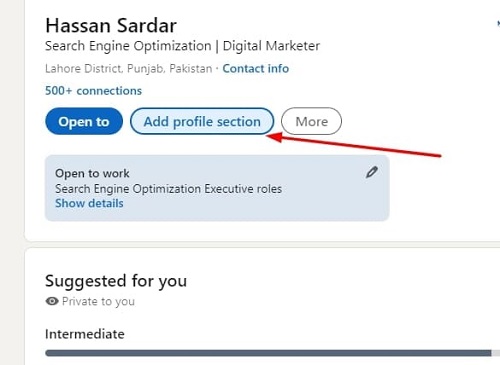The width and height of the screenshot is (500, 365).
Task: Click the pencil edit icon on Open to work card
Action: click(x=372, y=172)
